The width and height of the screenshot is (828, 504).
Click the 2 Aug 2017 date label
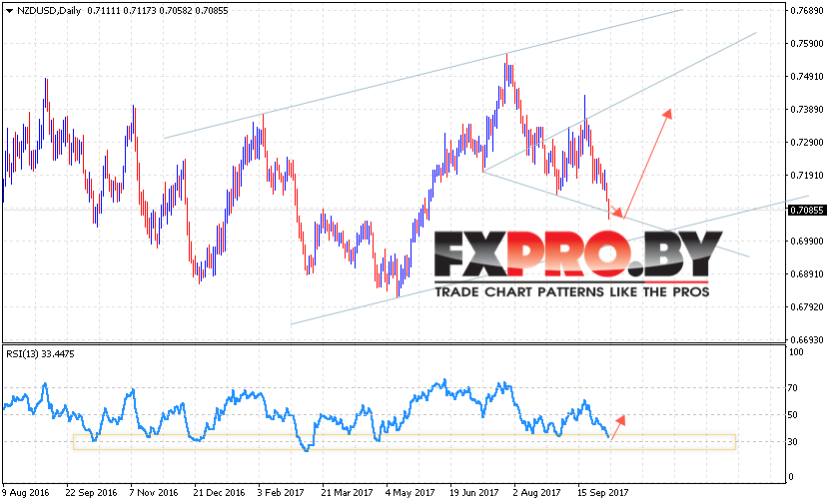(x=537, y=493)
